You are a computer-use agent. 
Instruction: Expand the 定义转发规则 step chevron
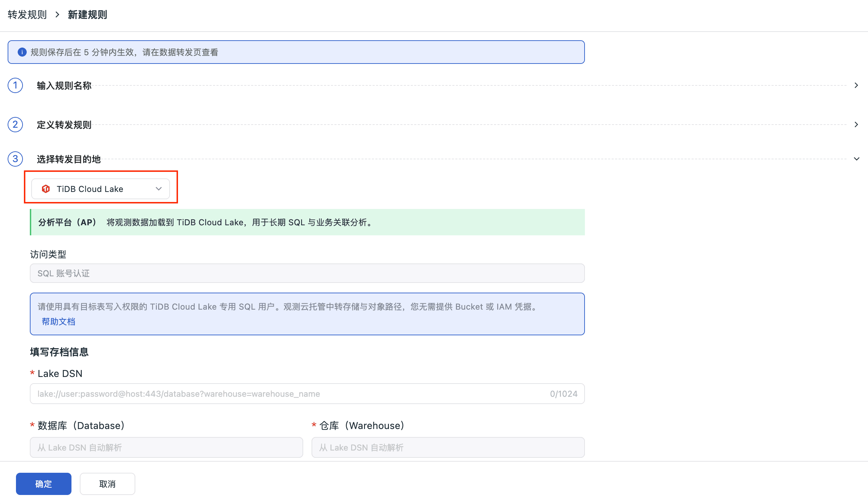(856, 125)
